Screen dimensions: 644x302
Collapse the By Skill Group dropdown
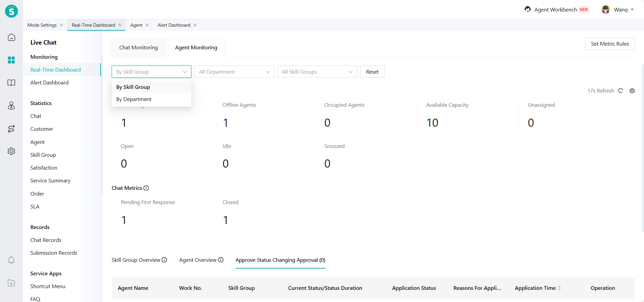click(x=152, y=72)
